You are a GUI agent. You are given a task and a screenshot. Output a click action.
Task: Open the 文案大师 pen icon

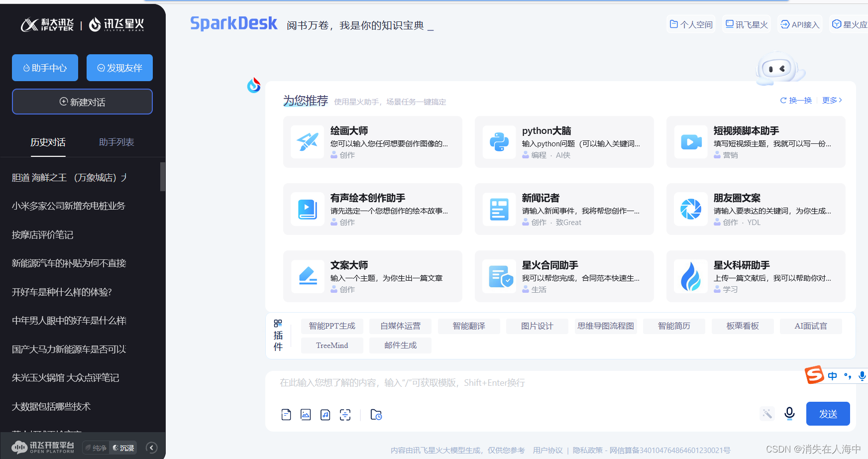point(308,276)
